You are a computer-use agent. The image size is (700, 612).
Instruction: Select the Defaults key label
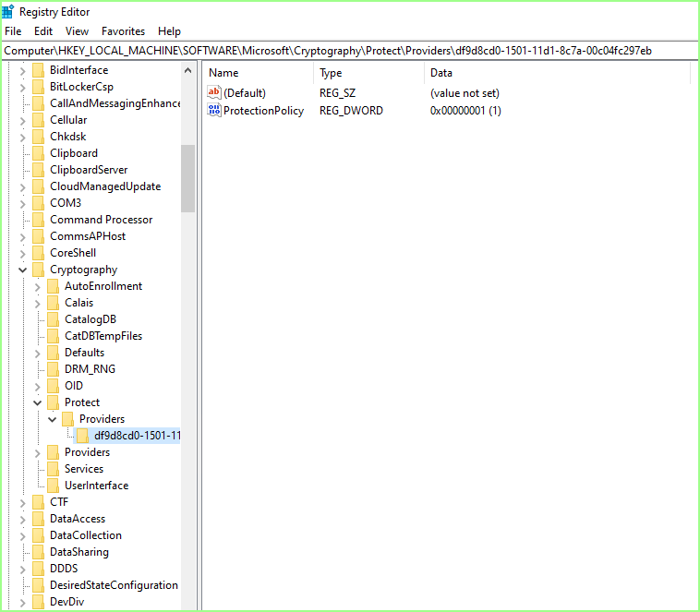pos(84,353)
